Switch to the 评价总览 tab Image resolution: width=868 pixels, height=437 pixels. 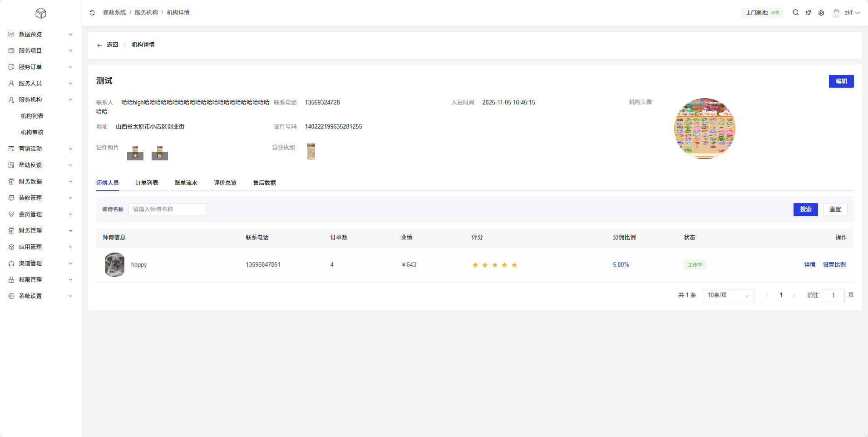coord(225,183)
